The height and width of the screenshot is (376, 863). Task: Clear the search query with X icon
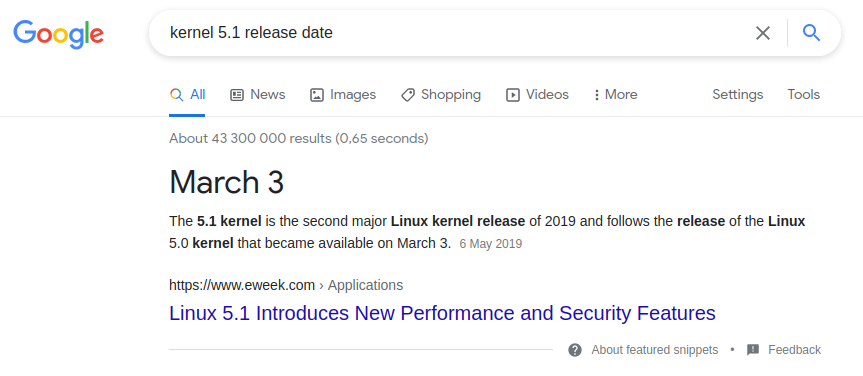(x=763, y=33)
